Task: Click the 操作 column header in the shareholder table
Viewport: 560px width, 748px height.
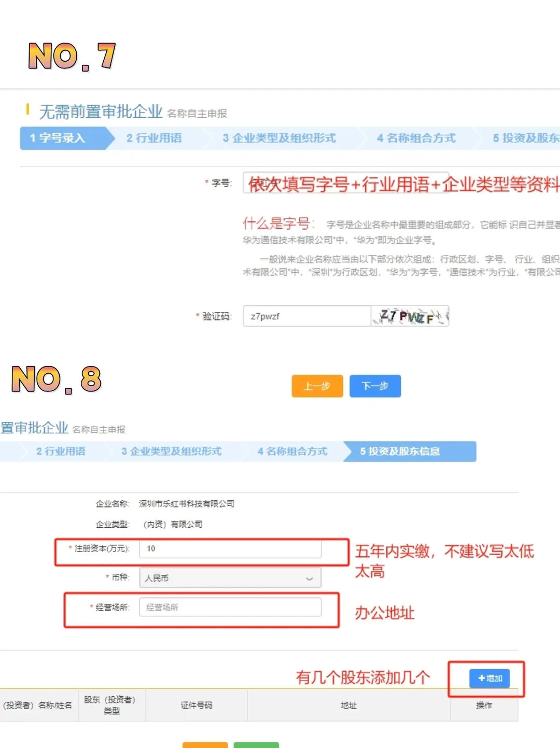Action: (484, 705)
